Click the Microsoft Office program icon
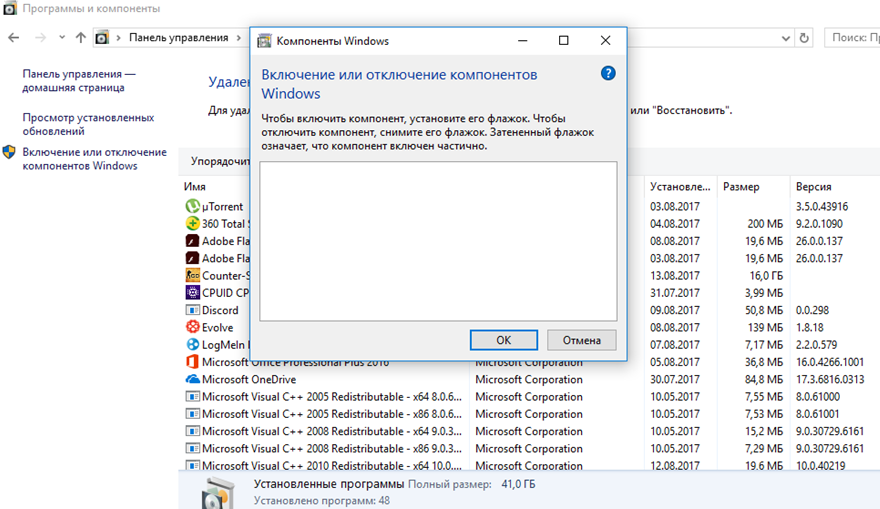Viewport: 880px width, 509px height. [x=192, y=362]
